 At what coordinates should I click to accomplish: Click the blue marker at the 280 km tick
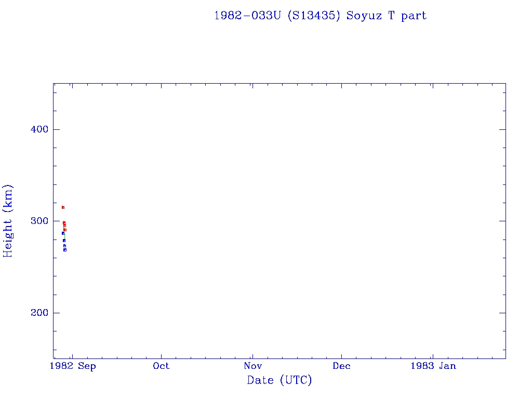click(x=64, y=241)
